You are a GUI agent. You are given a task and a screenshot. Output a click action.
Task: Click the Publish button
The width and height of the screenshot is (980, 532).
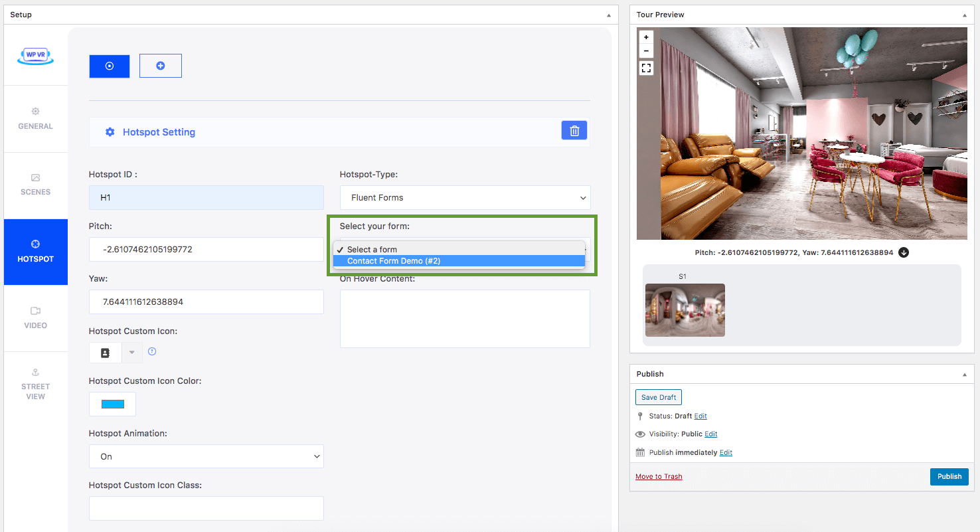point(949,476)
